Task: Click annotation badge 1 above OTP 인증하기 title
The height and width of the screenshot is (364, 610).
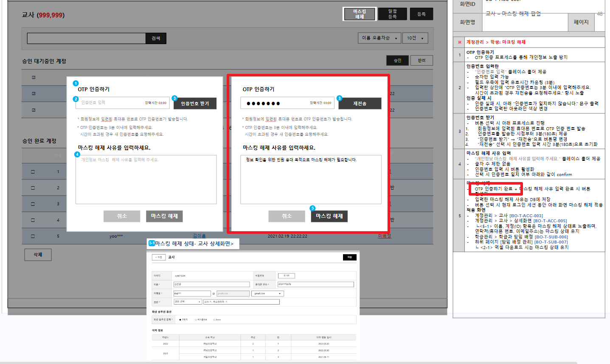Action: click(76, 84)
